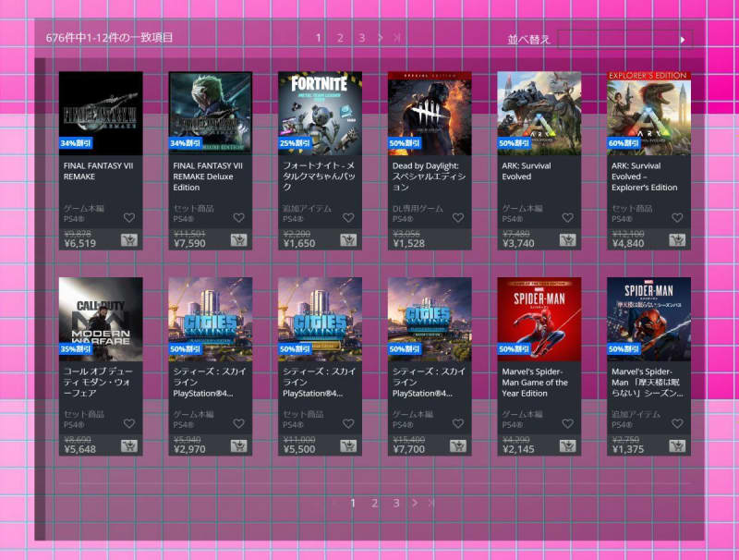Toggle heart on ARK Explorer's Edition

click(677, 218)
